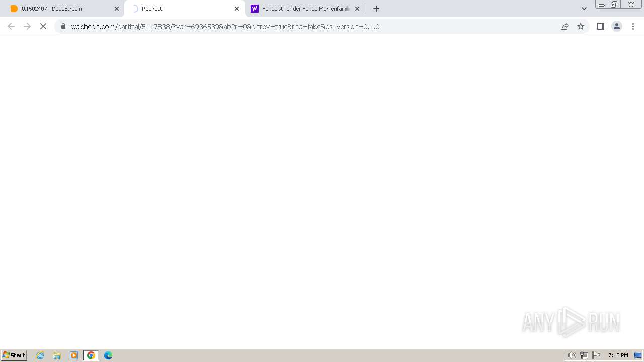644x362 pixels.
Task: Go forward to next page
Action: tap(27, 26)
